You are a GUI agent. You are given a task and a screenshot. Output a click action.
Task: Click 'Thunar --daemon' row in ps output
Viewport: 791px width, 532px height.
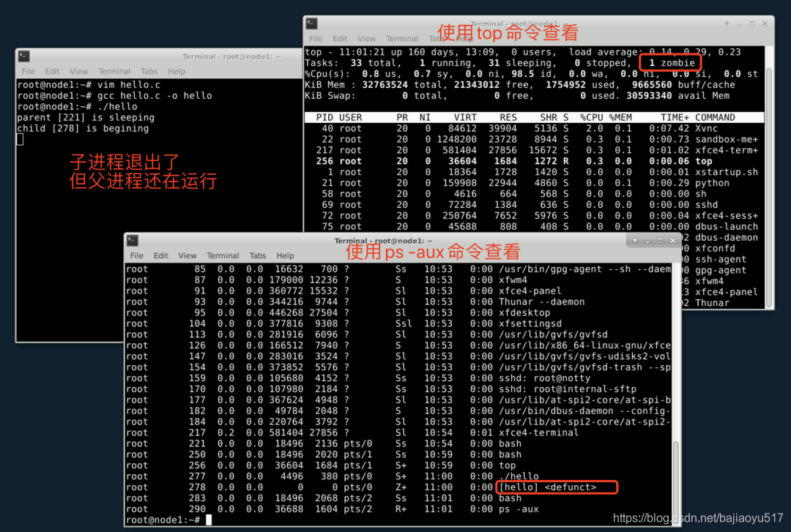[x=398, y=302]
